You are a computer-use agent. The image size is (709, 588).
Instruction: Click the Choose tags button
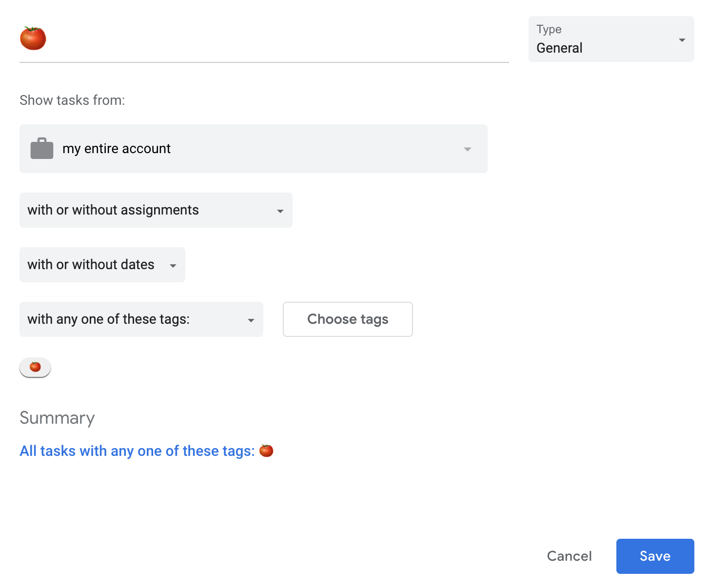(347, 319)
